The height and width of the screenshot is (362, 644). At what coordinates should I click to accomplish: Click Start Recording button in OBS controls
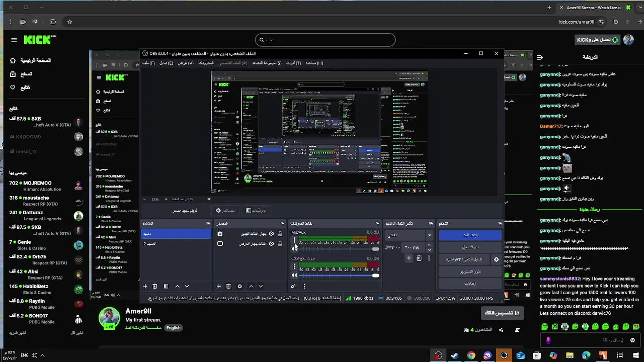pos(470,247)
